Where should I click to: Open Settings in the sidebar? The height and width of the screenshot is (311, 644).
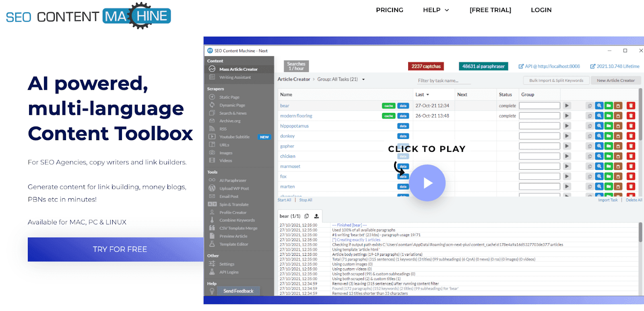click(227, 264)
